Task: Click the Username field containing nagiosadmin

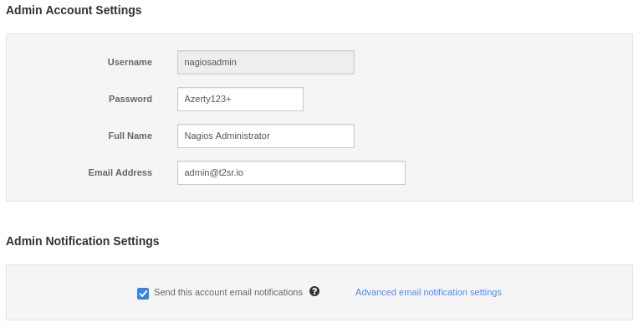Action: pos(266,63)
